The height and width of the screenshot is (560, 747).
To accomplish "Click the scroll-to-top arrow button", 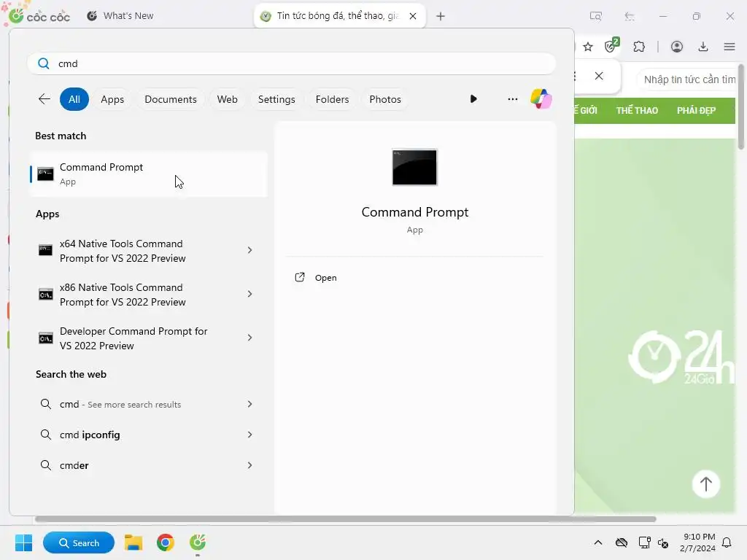I will [x=705, y=484].
